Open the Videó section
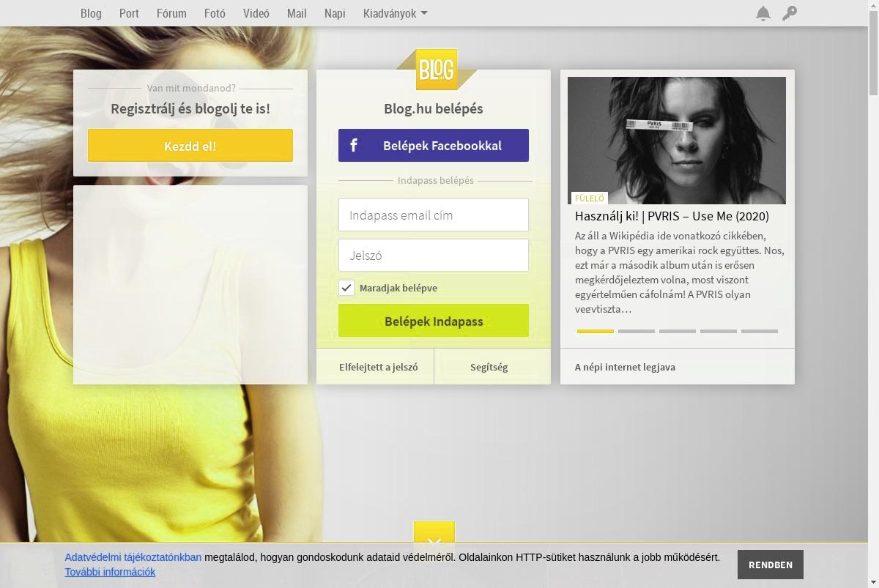Image resolution: width=879 pixels, height=588 pixels. click(256, 13)
